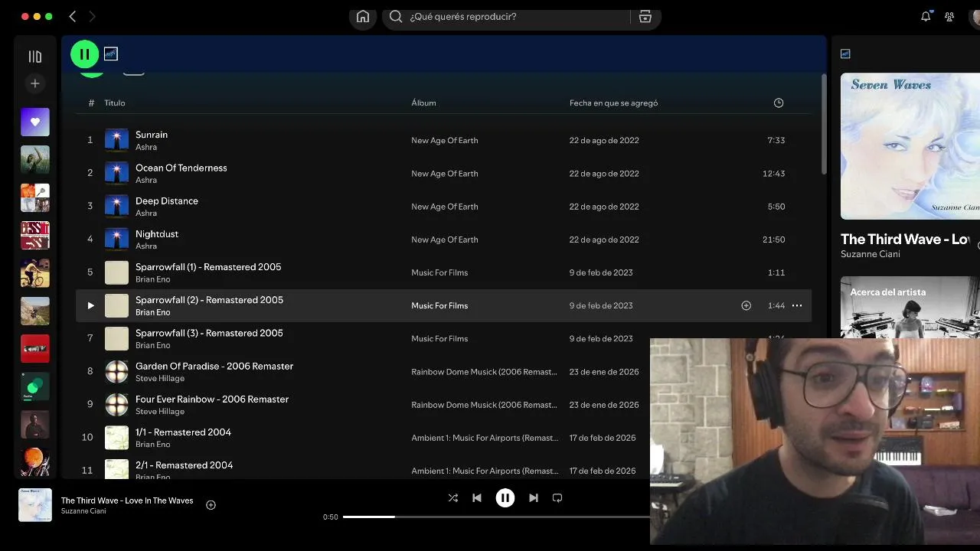This screenshot has width=980, height=551.
Task: Open Rainbow Dome Musick album for Four Ever Rainbow
Action: click(x=484, y=404)
